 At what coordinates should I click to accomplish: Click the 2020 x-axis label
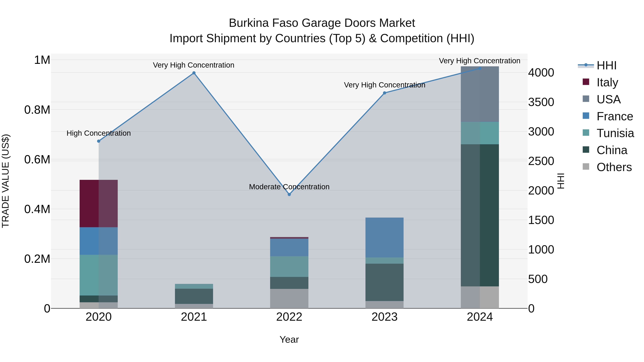pyautogui.click(x=99, y=317)
